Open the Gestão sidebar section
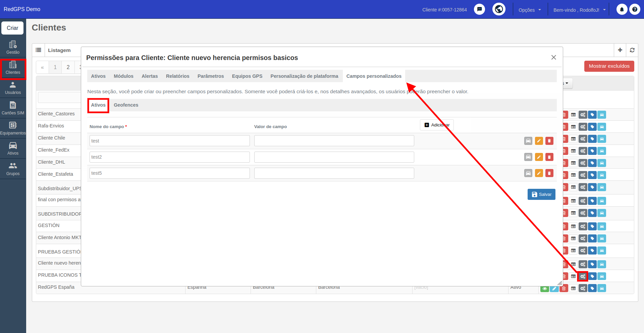The width and height of the screenshot is (644, 333). (x=13, y=47)
